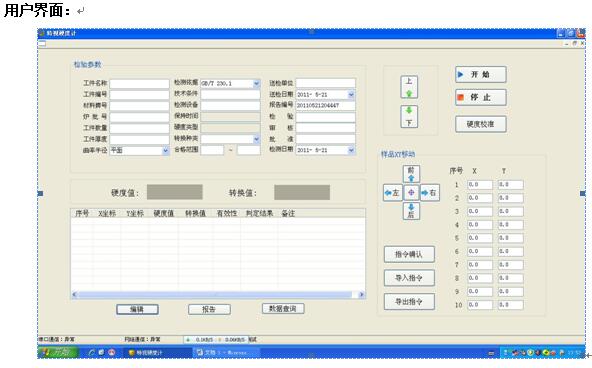Screen dimensions: 592x368
Task: Move sample left with 左 arrow
Action: coord(392,192)
